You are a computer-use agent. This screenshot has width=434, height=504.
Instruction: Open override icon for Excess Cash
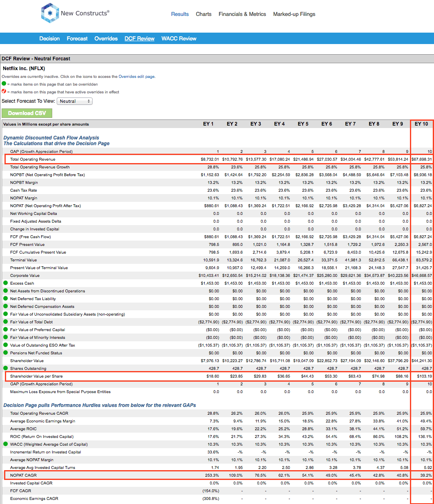coord(6,283)
